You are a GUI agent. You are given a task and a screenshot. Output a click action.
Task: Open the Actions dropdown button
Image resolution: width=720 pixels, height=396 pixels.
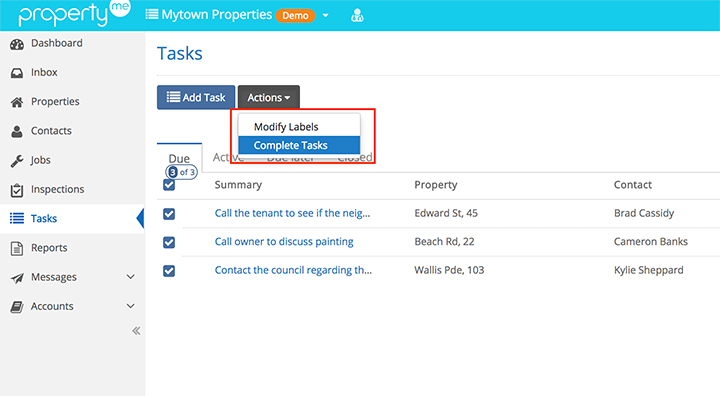[x=269, y=97]
